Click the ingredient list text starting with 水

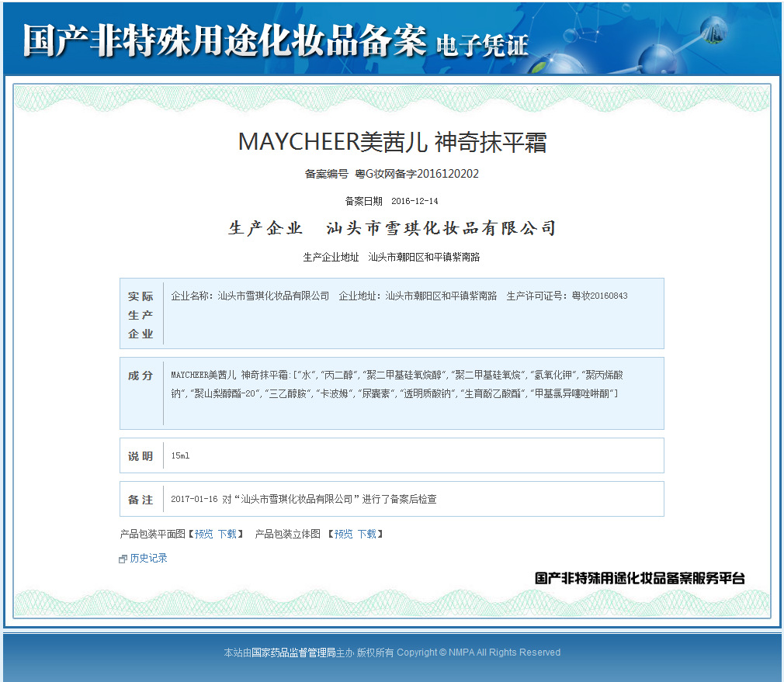tap(397, 384)
